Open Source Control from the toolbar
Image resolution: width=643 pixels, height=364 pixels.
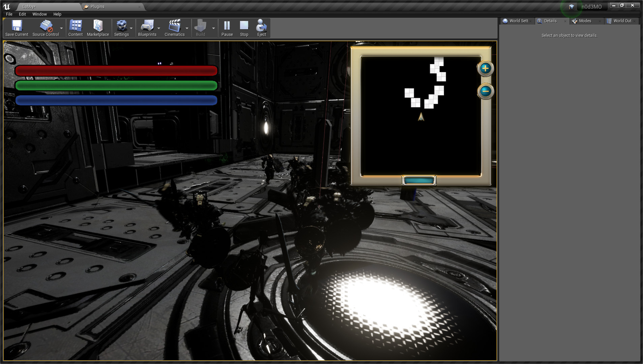[46, 28]
